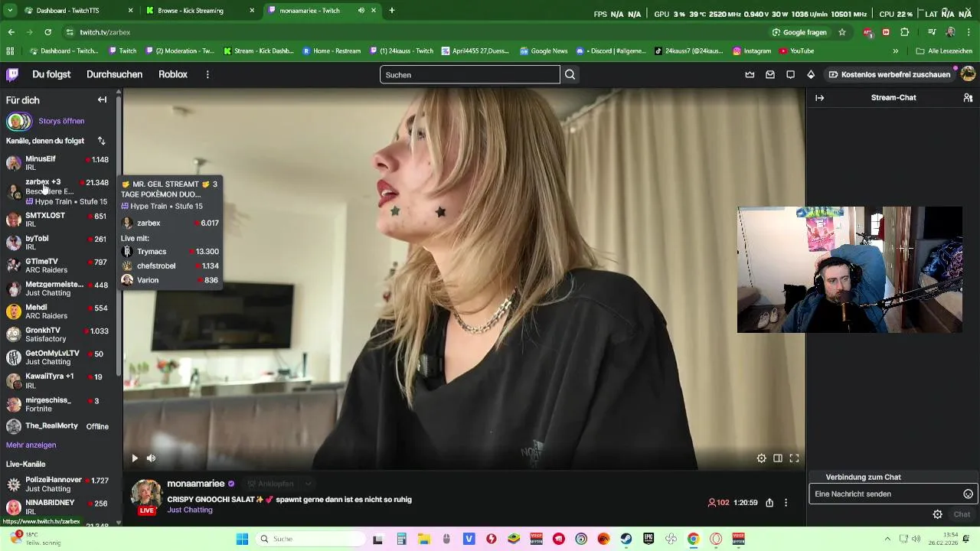Open the stream options three-dot menu
This screenshot has width=980, height=551.
click(786, 503)
